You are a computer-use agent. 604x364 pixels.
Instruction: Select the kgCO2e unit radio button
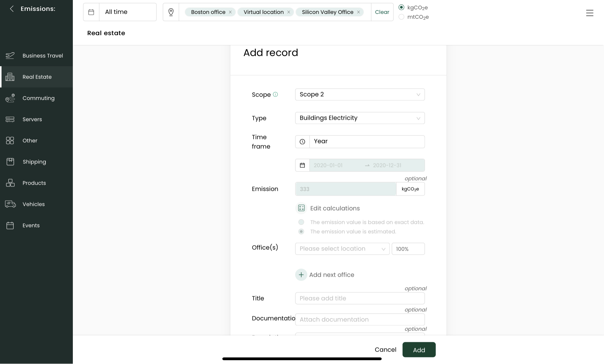tap(401, 7)
